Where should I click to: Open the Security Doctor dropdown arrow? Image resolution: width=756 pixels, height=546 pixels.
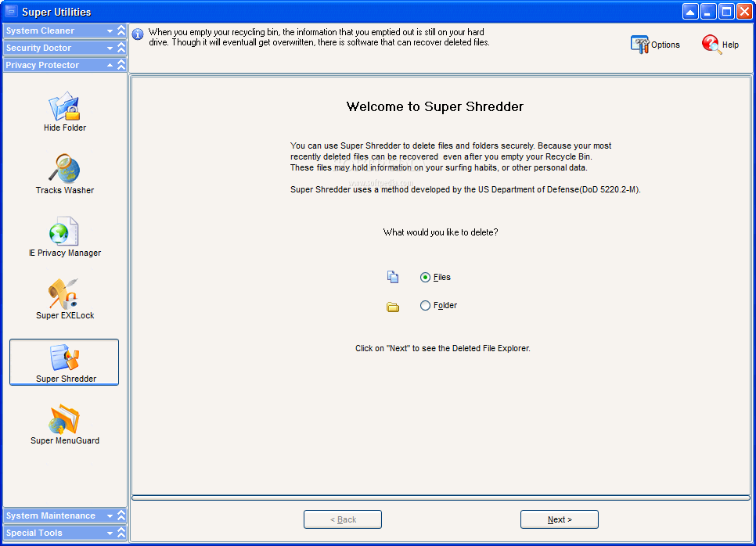tap(110, 48)
